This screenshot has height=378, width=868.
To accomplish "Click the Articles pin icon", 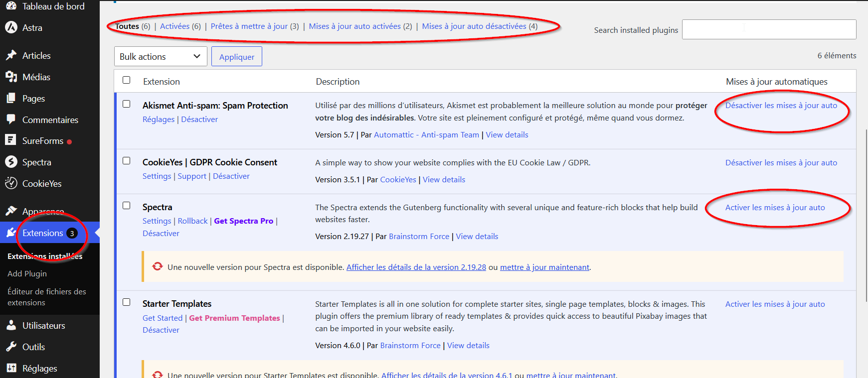I will 11,55.
